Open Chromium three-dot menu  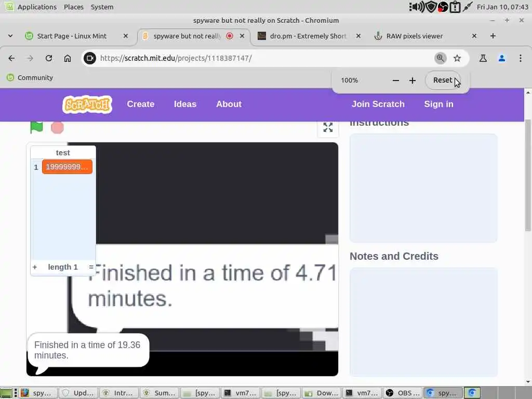coord(521,58)
